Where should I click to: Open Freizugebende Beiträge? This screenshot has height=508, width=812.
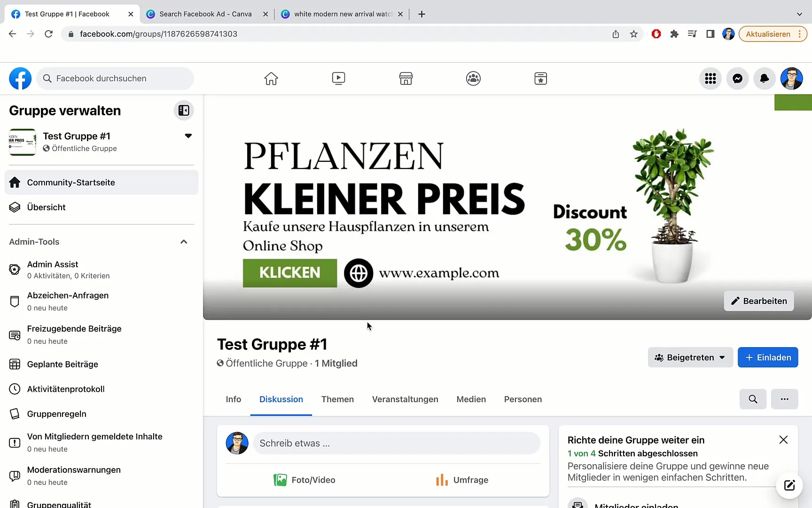pyautogui.click(x=101, y=334)
